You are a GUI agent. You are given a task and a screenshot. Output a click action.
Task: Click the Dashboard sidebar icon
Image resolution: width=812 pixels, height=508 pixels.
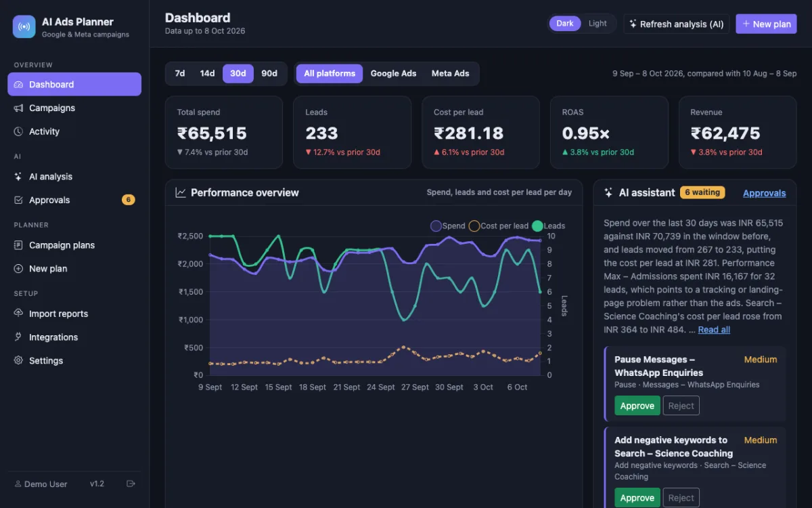pos(18,85)
